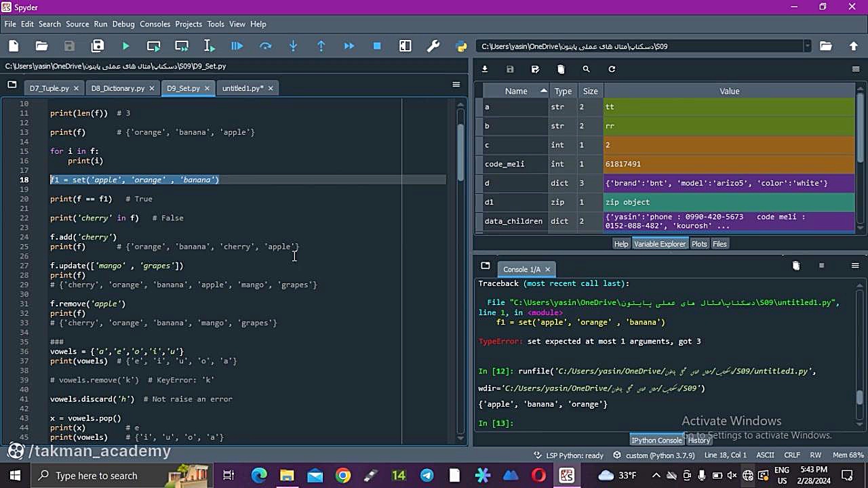Console vertical scrollbar handle

point(860,397)
